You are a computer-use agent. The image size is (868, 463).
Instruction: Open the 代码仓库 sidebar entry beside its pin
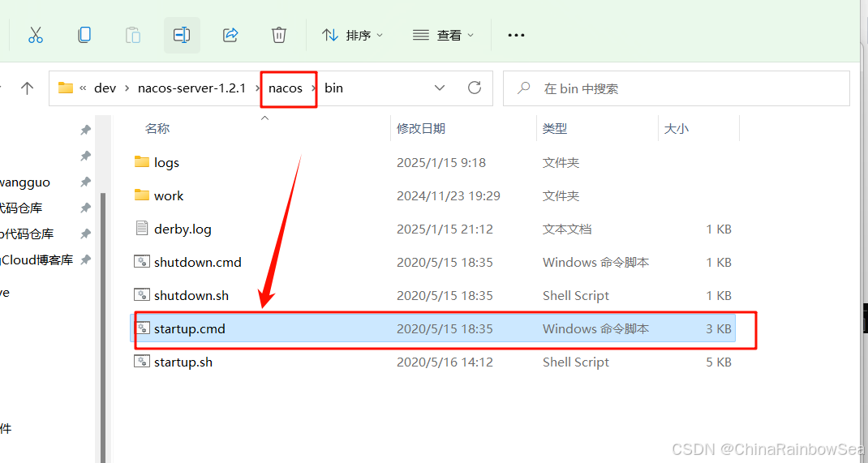[21, 208]
